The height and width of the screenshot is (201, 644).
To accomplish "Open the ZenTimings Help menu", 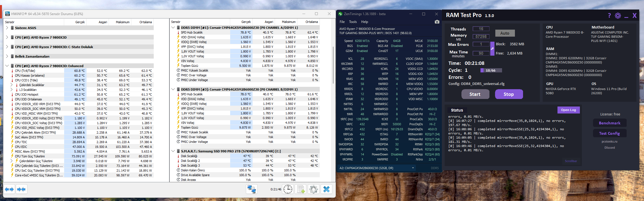I will click(365, 22).
